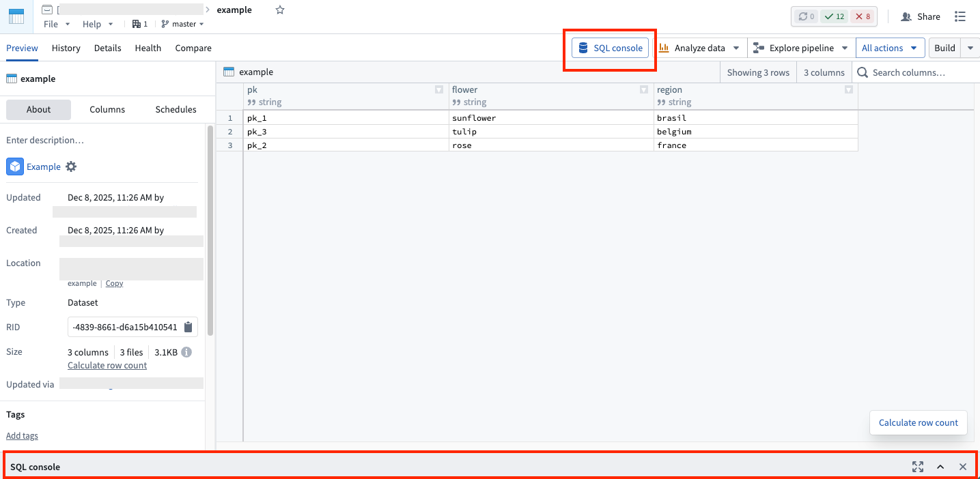Screen dimensions: 980x479
Task: Copy the dataset location using the Copy link
Action: pyautogui.click(x=113, y=282)
